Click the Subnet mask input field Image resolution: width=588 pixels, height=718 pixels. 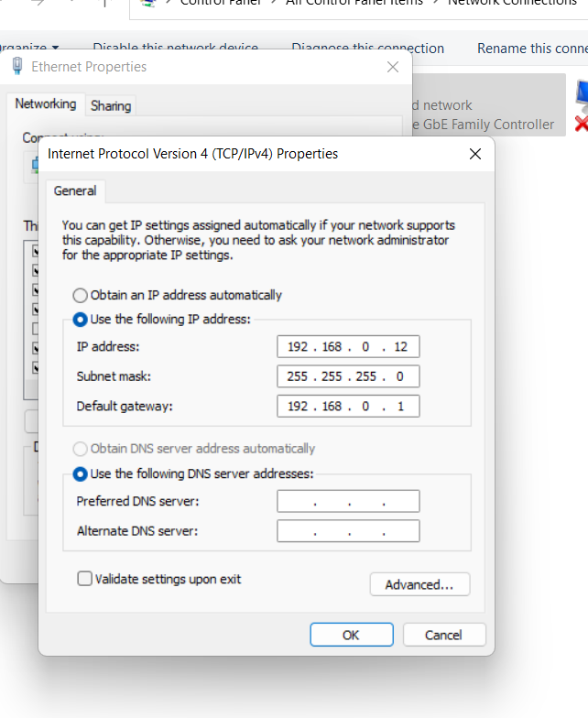tap(348, 376)
